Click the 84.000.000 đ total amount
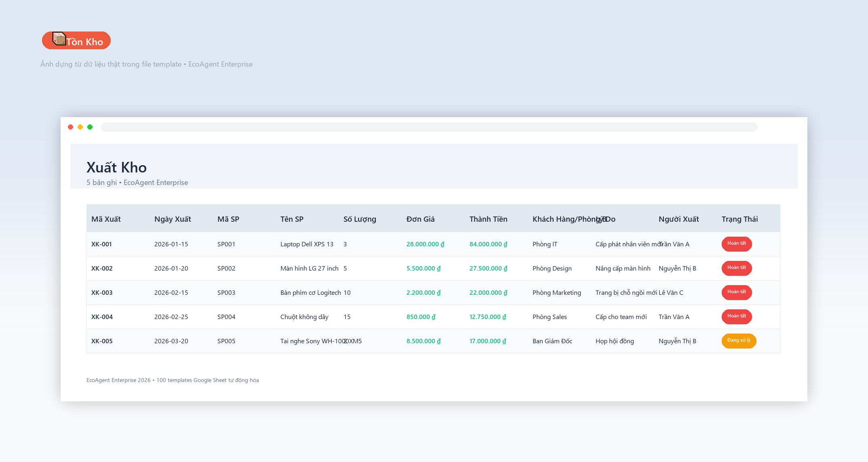This screenshot has width=868, height=462. (488, 244)
